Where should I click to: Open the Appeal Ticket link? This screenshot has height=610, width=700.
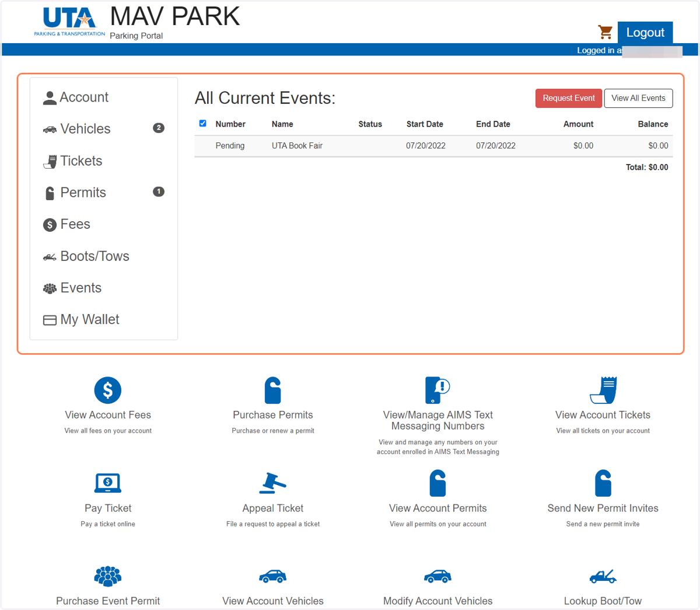(x=273, y=508)
